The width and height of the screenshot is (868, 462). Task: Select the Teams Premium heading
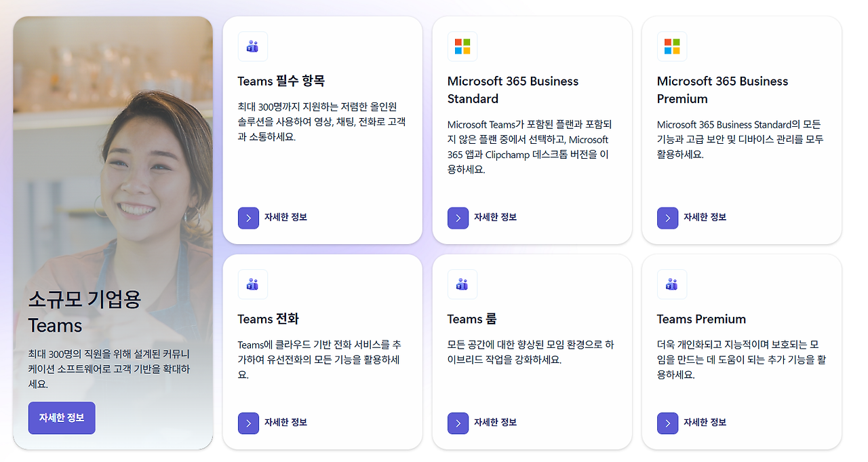701,319
